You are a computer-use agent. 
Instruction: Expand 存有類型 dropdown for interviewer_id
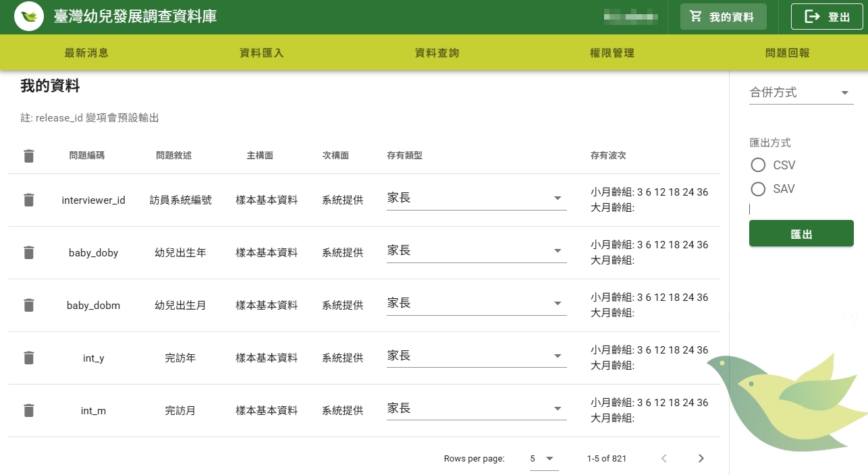(476, 198)
